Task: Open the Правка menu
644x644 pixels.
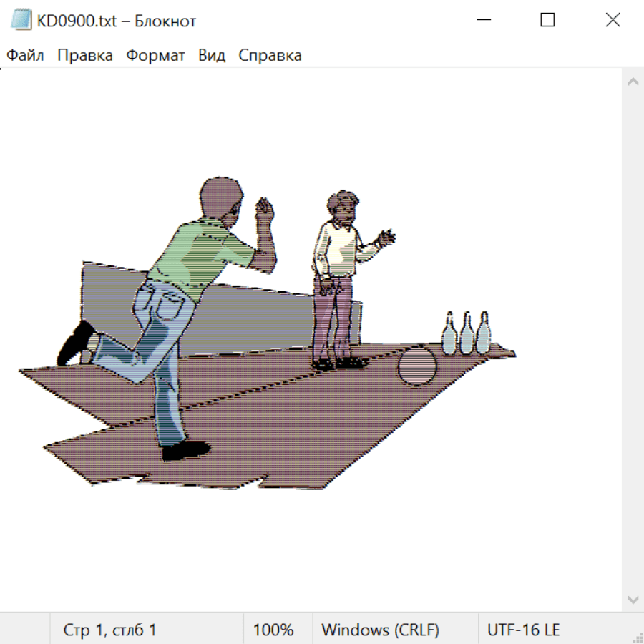Action: (x=84, y=56)
